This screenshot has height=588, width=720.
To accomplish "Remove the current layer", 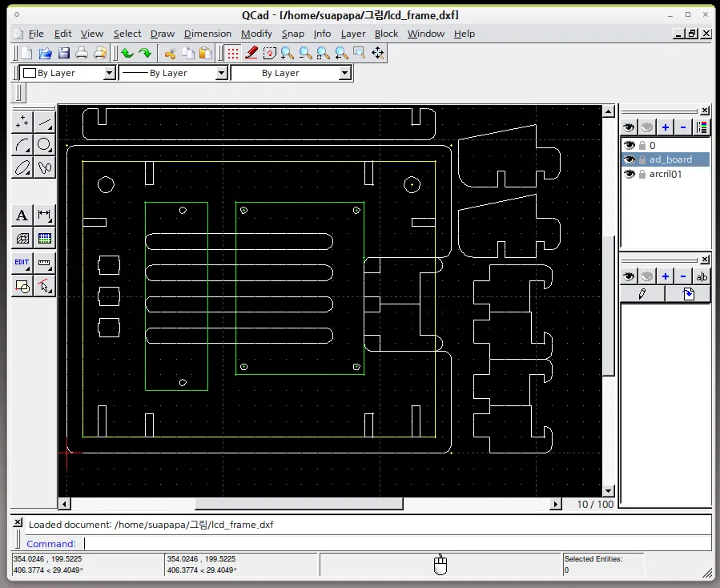I will [x=683, y=127].
